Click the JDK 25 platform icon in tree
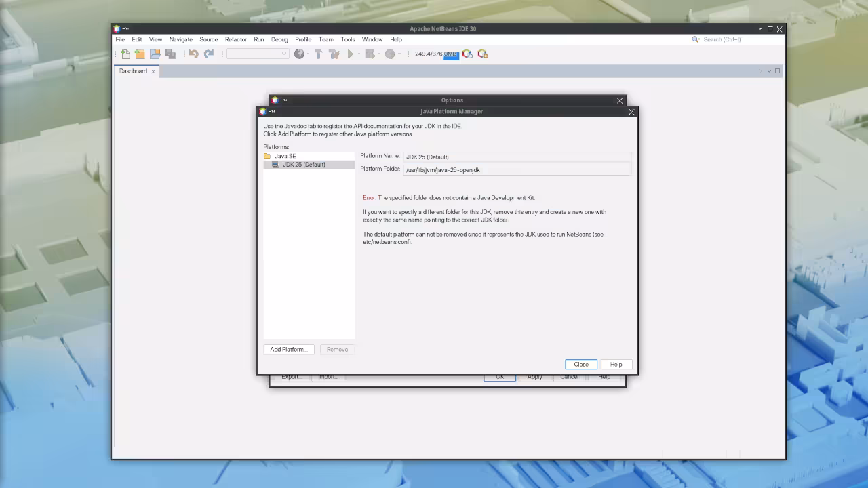The width and height of the screenshot is (868, 488). [275, 165]
